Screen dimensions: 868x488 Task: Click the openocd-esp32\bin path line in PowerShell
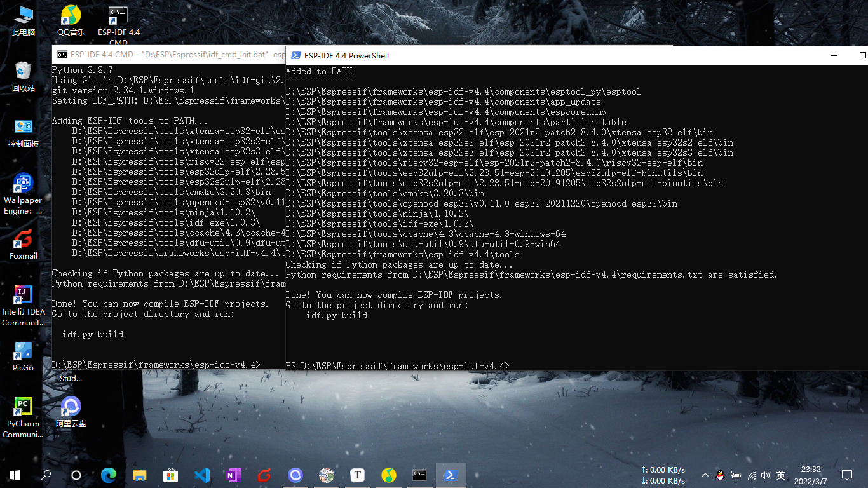pos(482,203)
